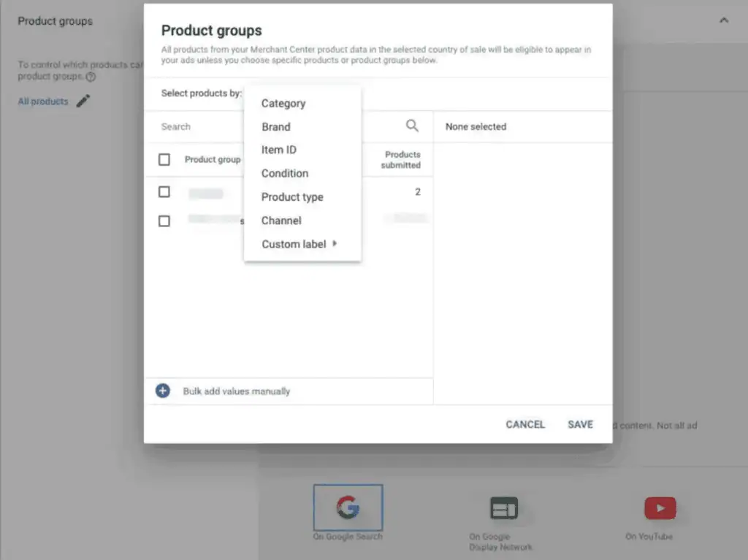Select the Google Display Network icon
Screen dimensions: 748x560
[x=503, y=508]
